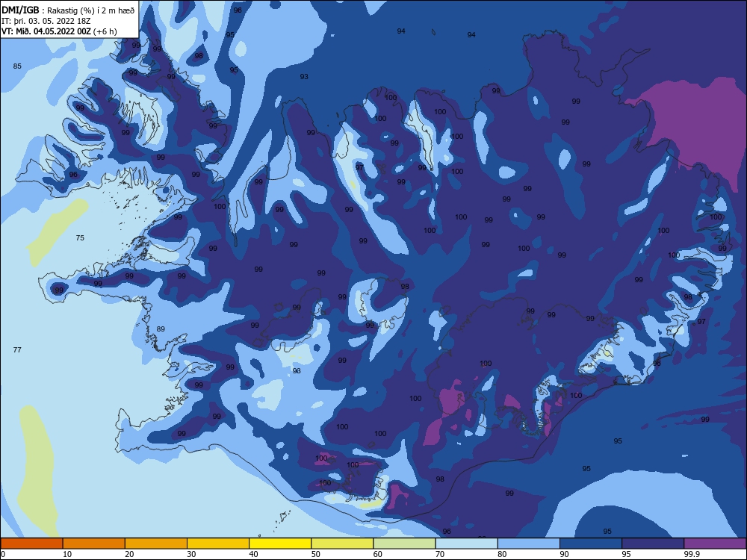Click the 80–90 medium blue legend swatch
The height and width of the screenshot is (560, 747).
(529, 544)
